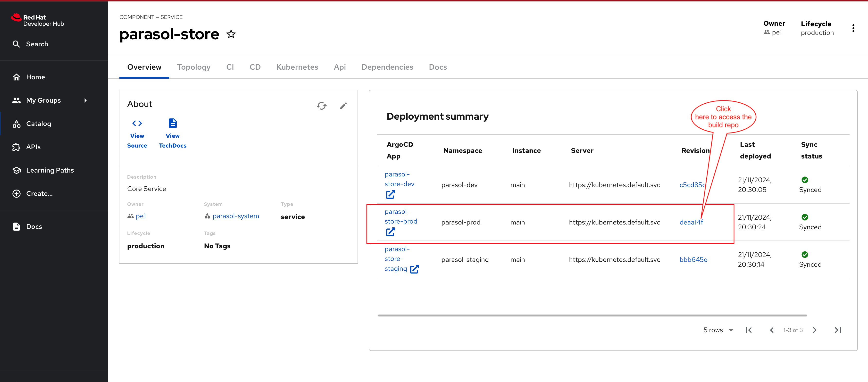Open Learning Paths from sidebar
The width and height of the screenshot is (868, 382).
(43, 170)
